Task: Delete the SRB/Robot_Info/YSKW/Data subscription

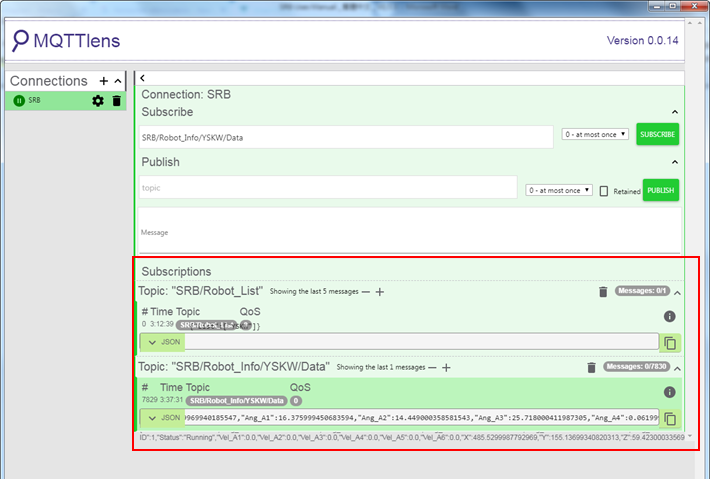Action: click(x=591, y=368)
